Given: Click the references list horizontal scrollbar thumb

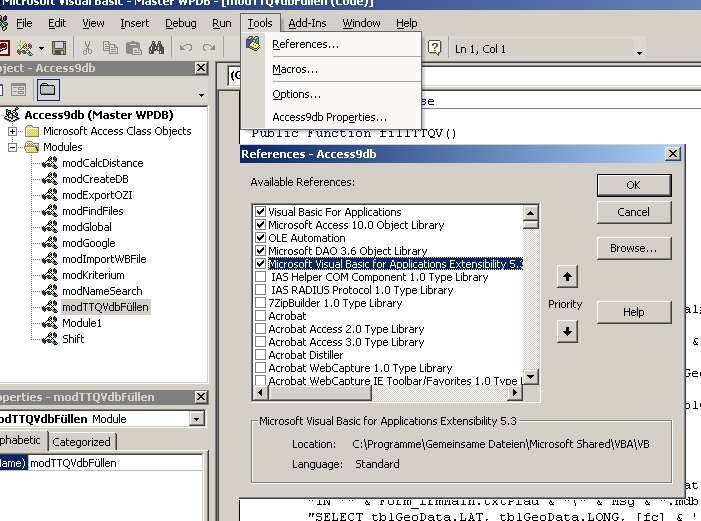Looking at the screenshot, I should click(320, 393).
